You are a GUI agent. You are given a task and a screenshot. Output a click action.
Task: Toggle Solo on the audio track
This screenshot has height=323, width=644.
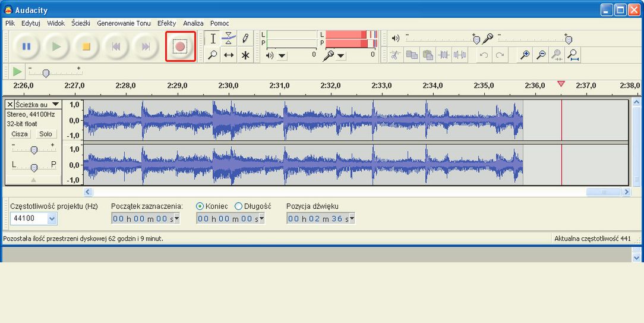(46, 134)
